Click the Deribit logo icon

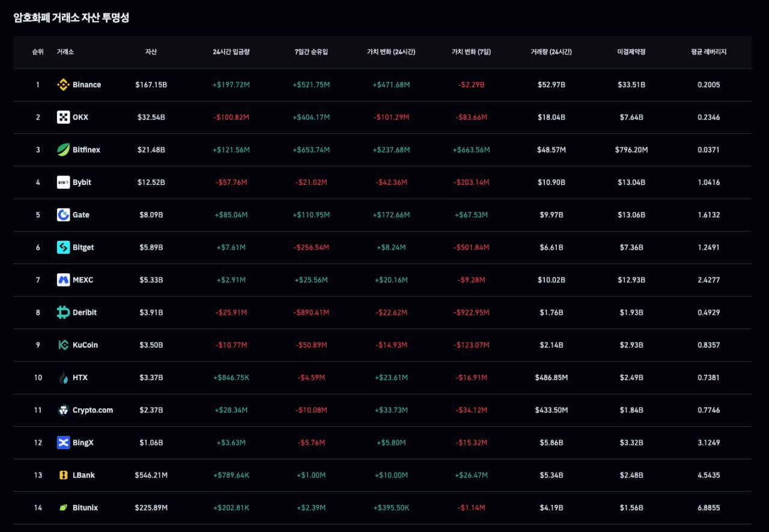[63, 312]
